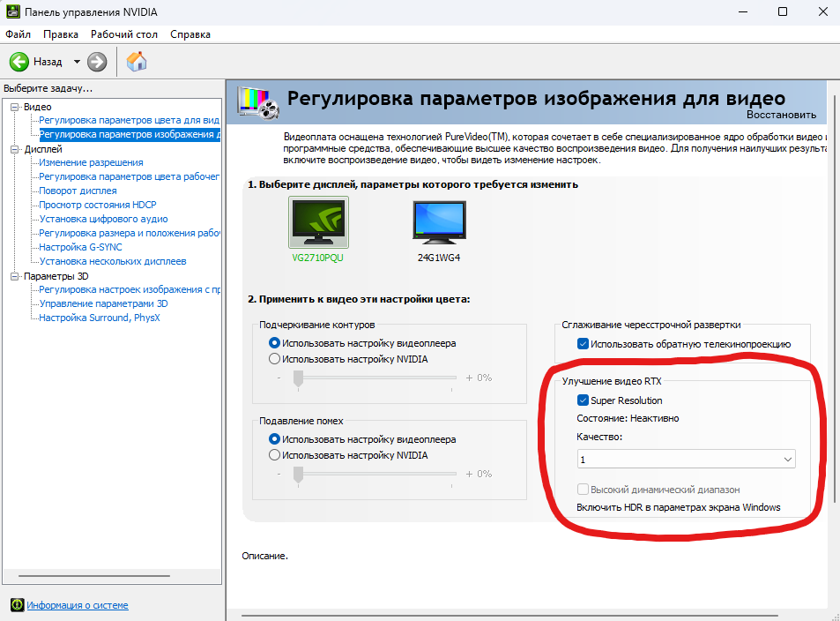Click the right vertical scrollbar
This screenshot has height=621, width=840.
pos(836,299)
